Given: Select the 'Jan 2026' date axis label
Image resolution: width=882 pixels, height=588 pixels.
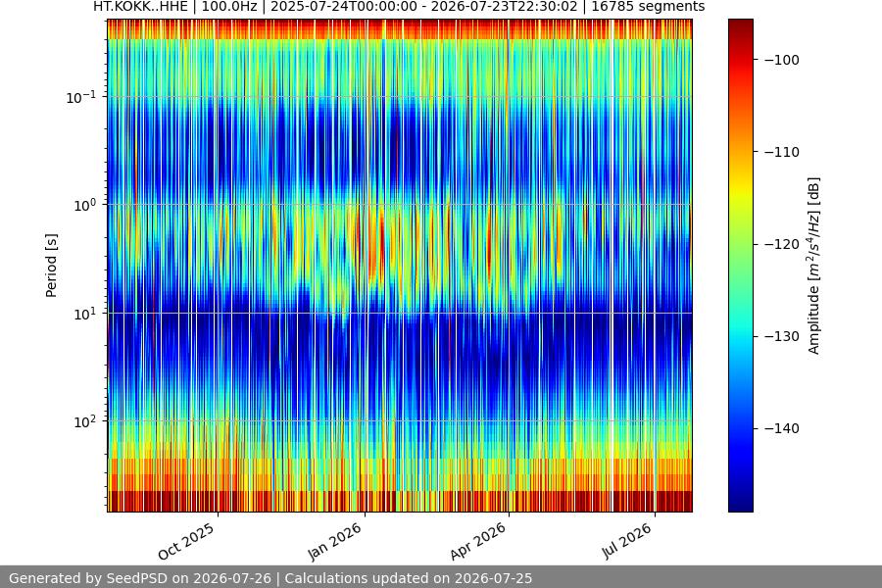Looking at the screenshot, I should tap(335, 541).
